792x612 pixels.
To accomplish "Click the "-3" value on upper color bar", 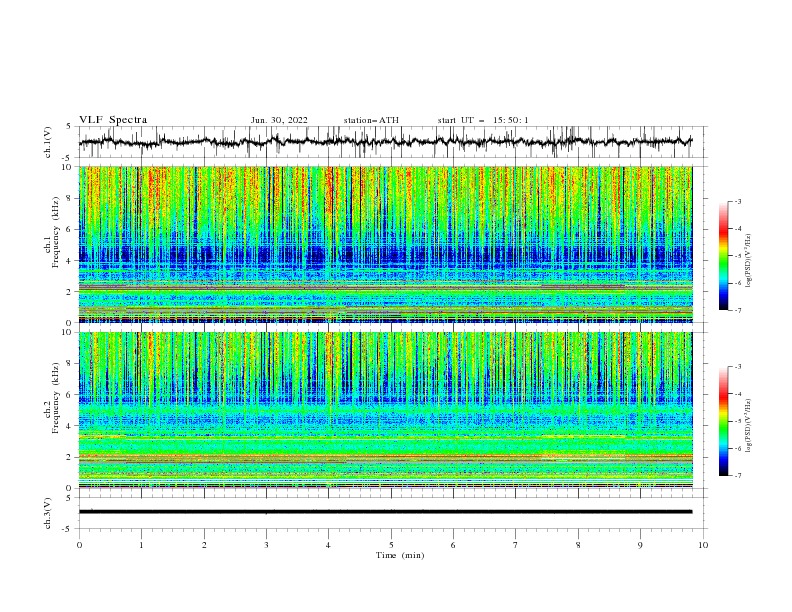I will pyautogui.click(x=737, y=201).
